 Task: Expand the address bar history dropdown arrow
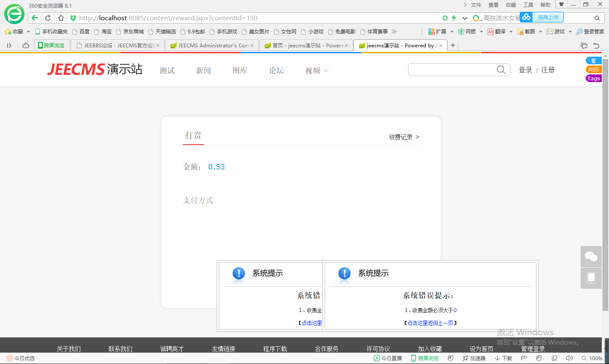[x=464, y=18]
